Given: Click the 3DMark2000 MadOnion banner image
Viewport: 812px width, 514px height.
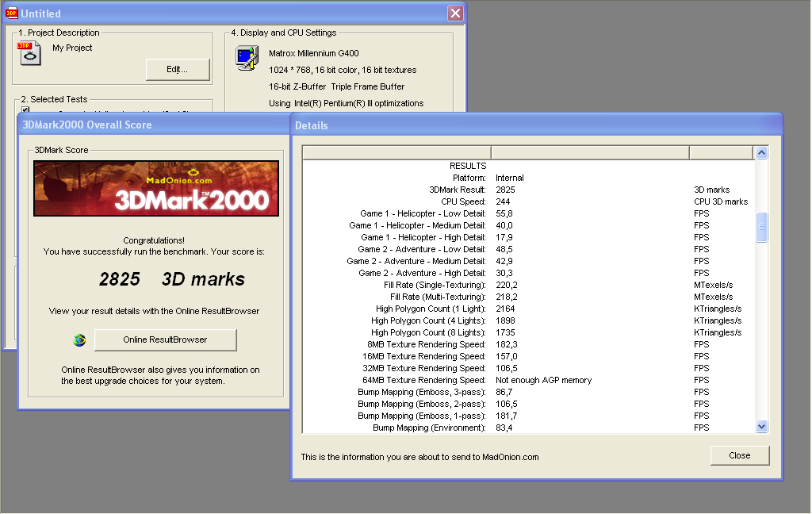Looking at the screenshot, I should tap(156, 188).
